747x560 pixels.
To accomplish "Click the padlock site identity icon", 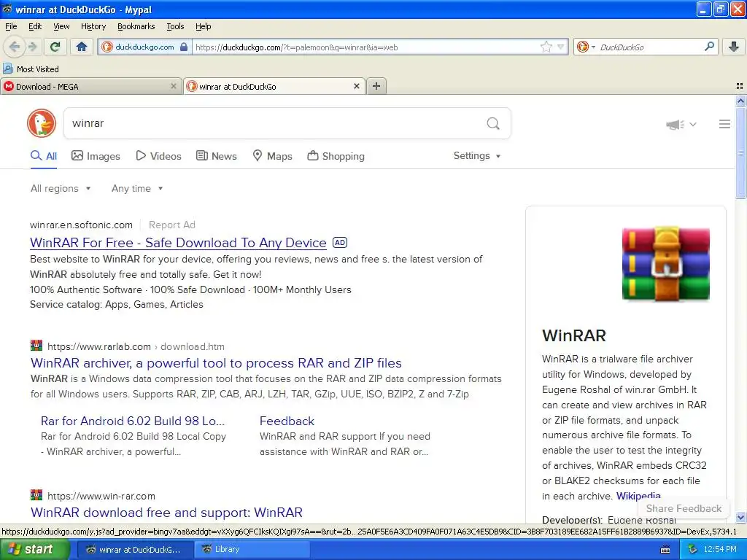I will tap(183, 47).
